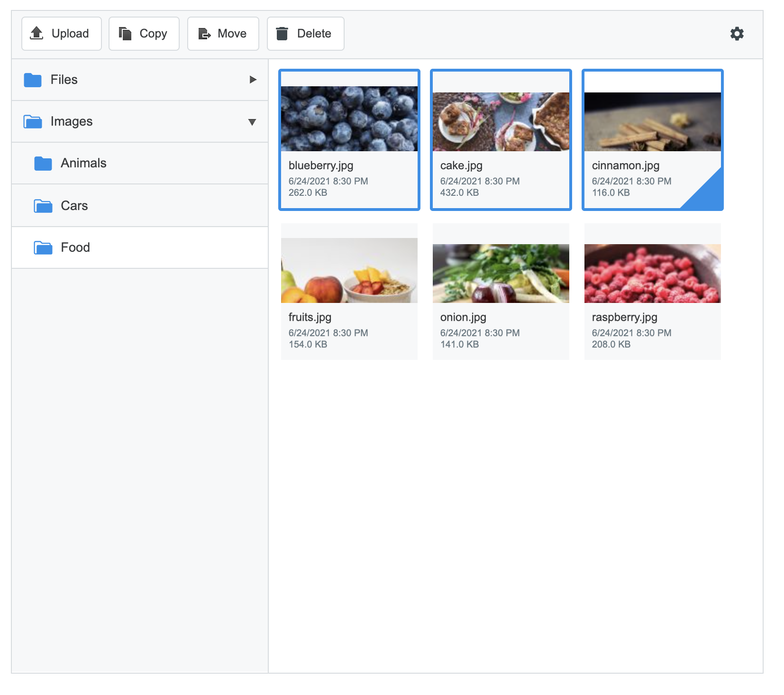Viewport: 784px width, 695px height.
Task: Select the Copy files icon
Action: 125,33
